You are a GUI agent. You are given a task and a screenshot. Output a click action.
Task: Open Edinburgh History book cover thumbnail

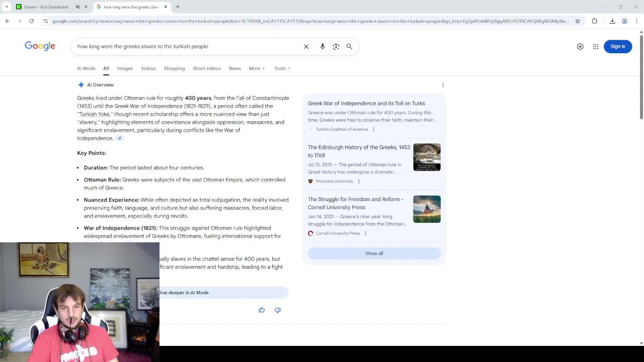427,157
